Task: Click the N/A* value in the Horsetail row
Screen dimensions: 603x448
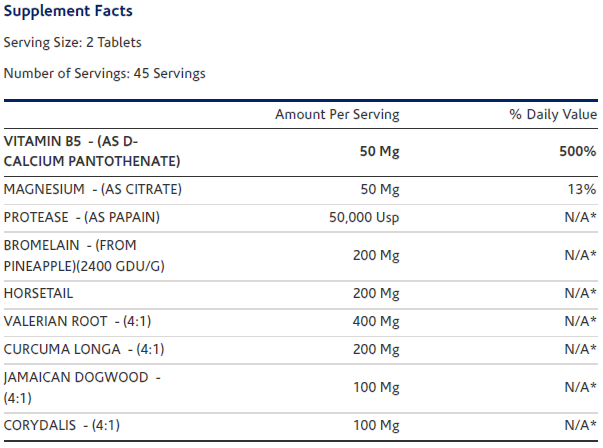Action: point(580,293)
